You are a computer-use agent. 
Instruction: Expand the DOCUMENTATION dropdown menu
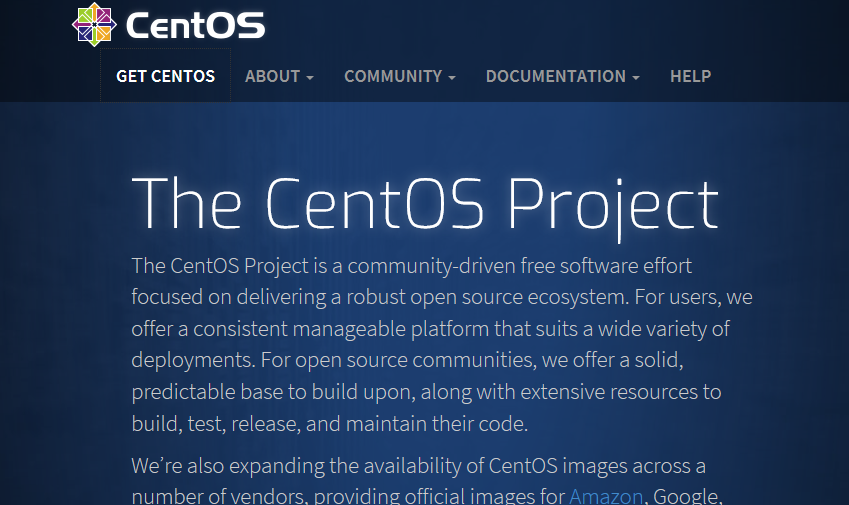click(563, 76)
